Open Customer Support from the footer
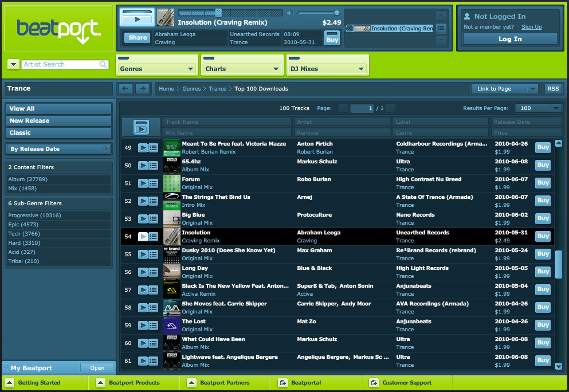 pyautogui.click(x=401, y=383)
